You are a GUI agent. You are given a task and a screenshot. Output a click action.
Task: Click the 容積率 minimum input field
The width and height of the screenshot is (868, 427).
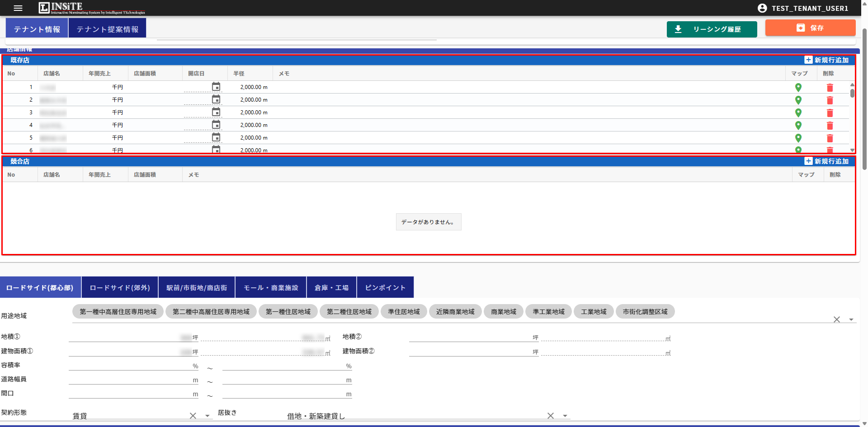coord(130,366)
